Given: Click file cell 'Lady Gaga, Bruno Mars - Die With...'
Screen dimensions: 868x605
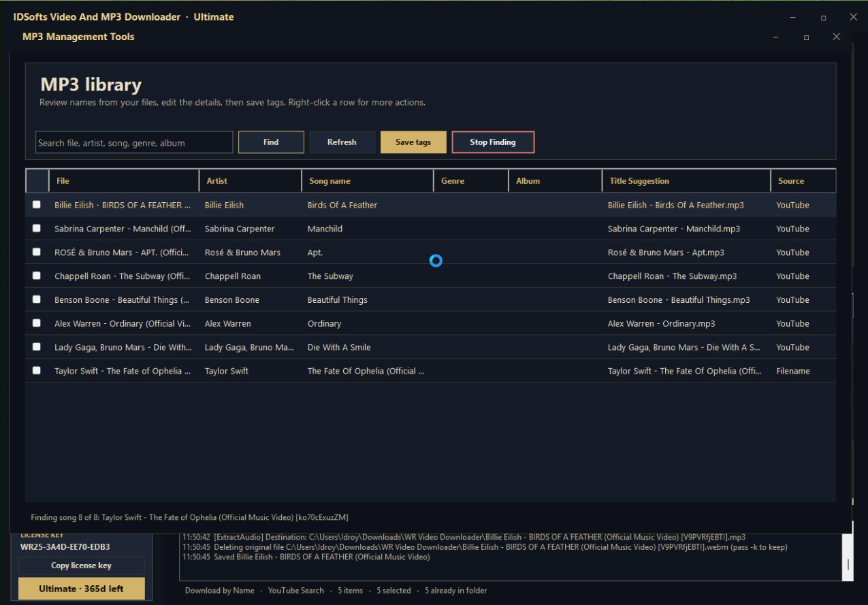Looking at the screenshot, I should pyautogui.click(x=123, y=347).
